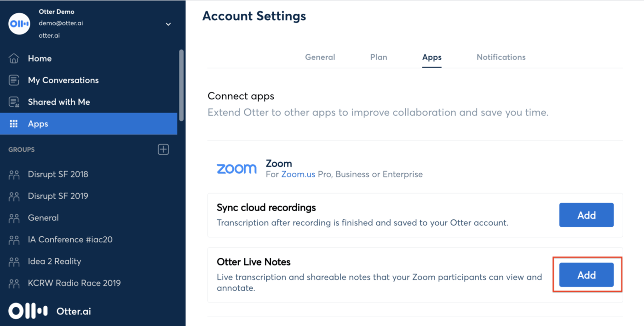Click the Disrupt SF 2018 group icon
644x326 pixels.
pyautogui.click(x=13, y=174)
